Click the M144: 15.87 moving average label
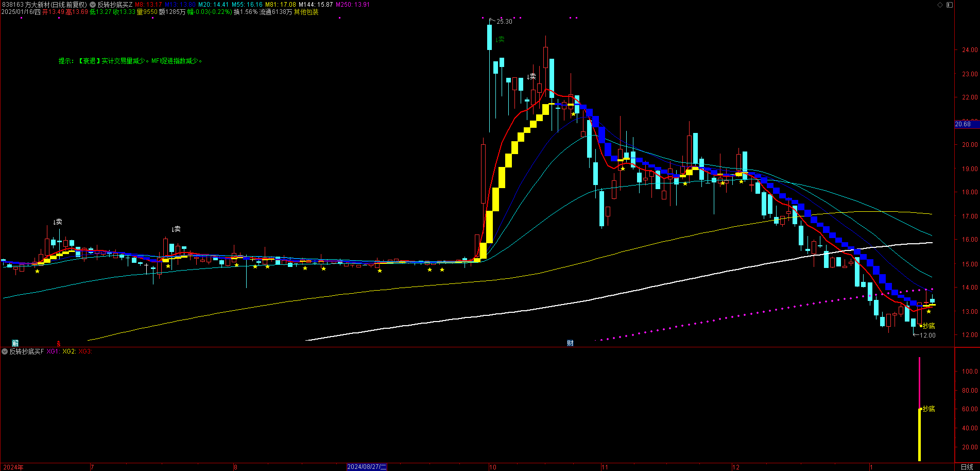This screenshot has height=471, width=980. [x=316, y=5]
